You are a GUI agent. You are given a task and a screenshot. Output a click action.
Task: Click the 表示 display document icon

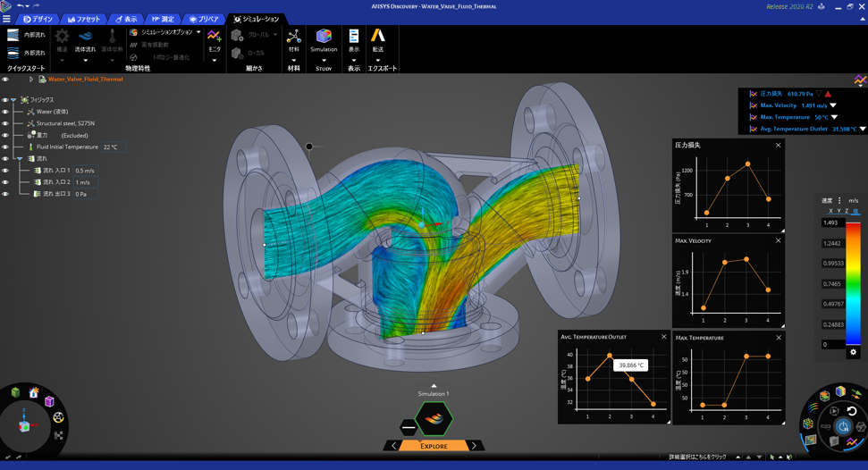pyautogui.click(x=354, y=37)
